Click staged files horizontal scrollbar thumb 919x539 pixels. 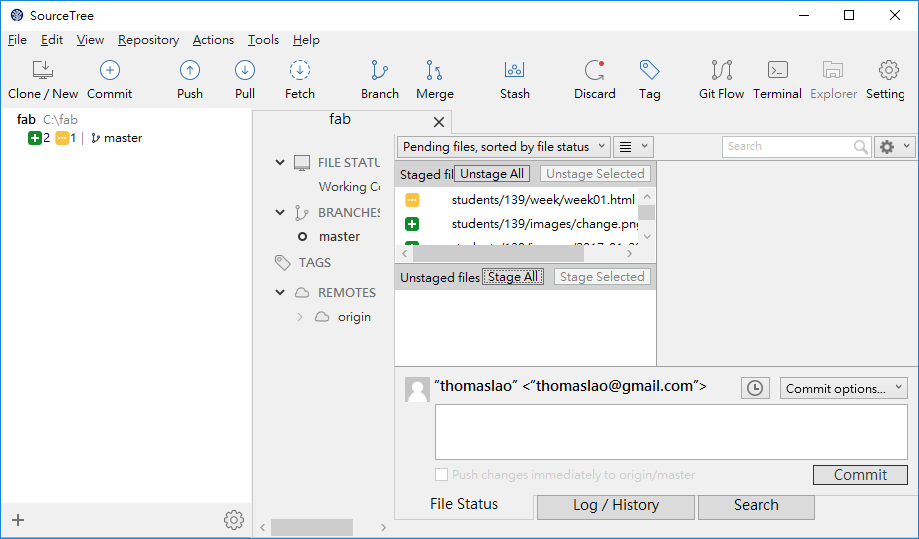[498, 254]
